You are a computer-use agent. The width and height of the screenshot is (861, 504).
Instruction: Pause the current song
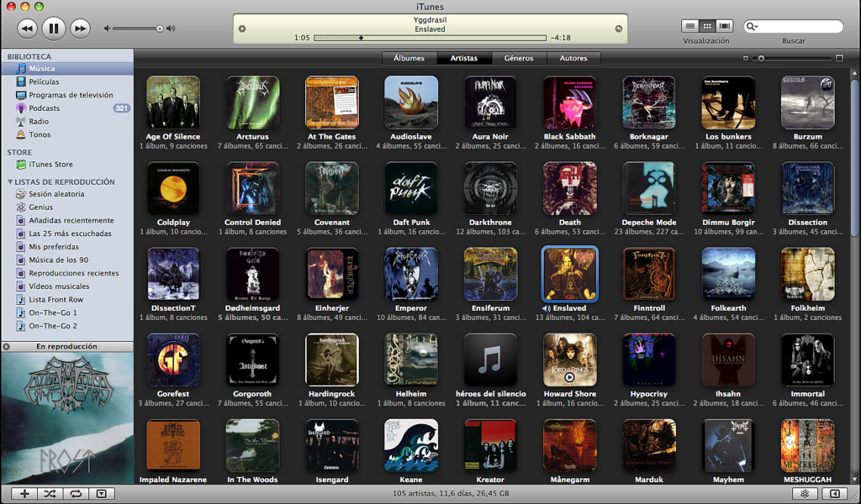(53, 29)
